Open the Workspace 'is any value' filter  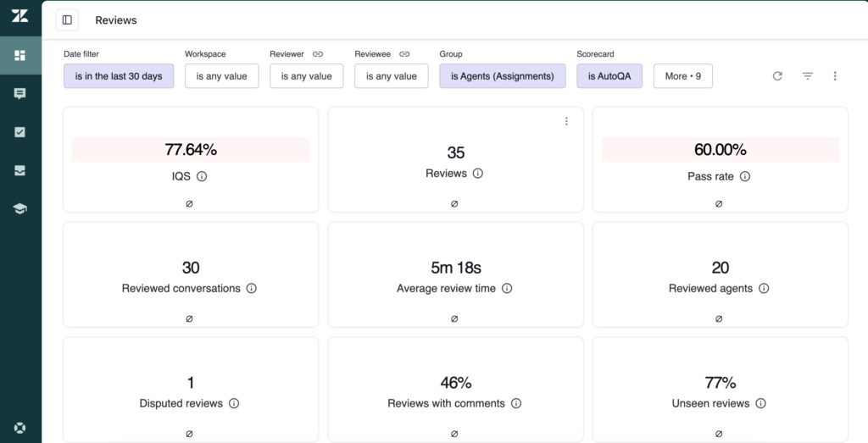point(221,76)
